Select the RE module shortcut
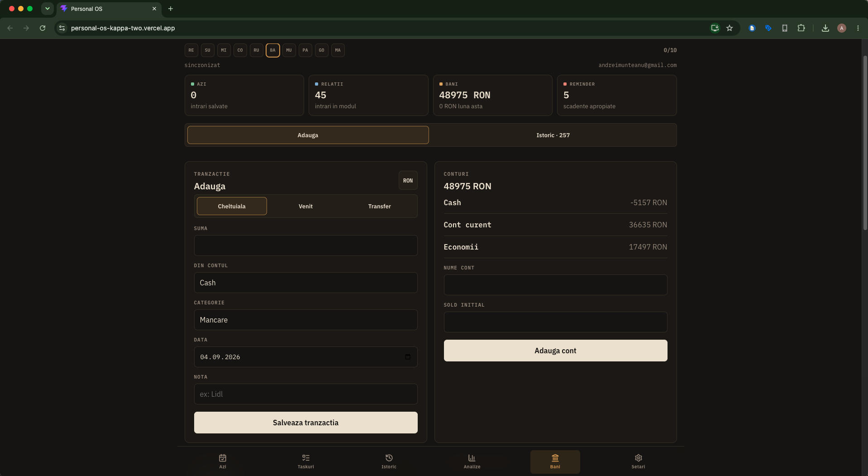Screen dimensions: 868x476 [x=191, y=50]
